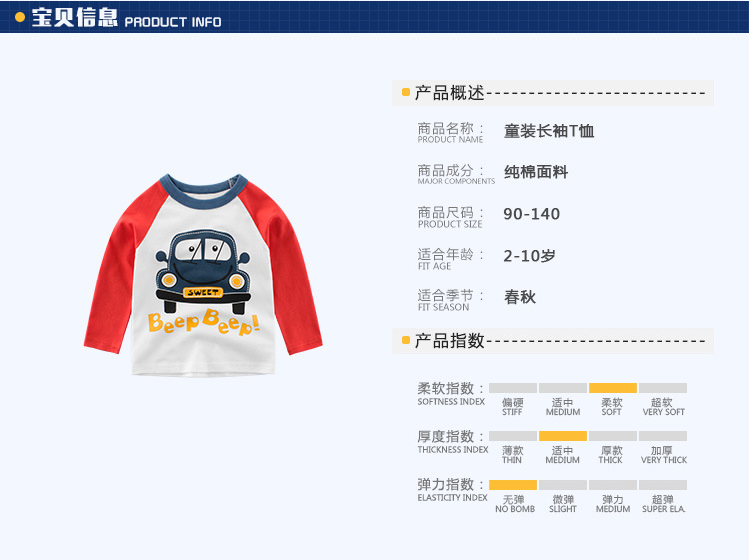This screenshot has height=560, width=749.
Task: Click the yellow square before 产品指数
Action: (406, 340)
